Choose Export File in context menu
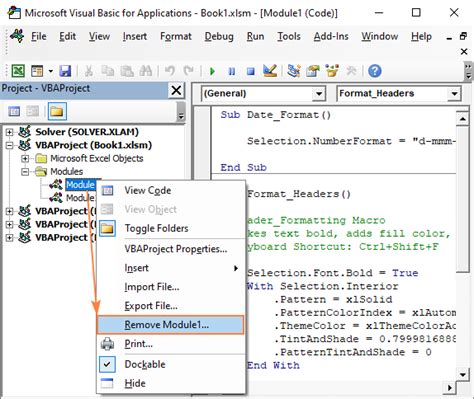Screen dimensions: 474x399 point(171,306)
